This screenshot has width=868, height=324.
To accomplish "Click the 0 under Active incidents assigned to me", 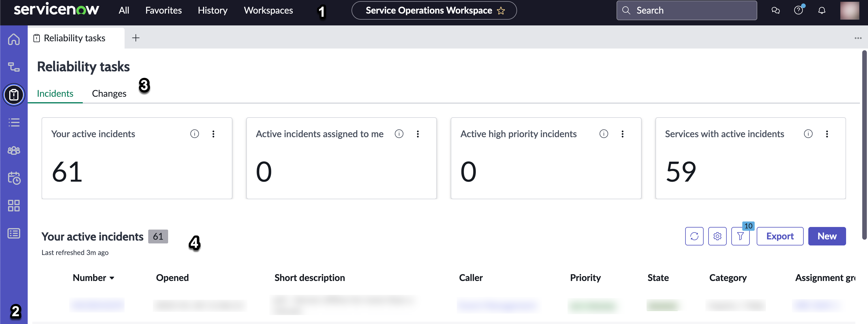I will [264, 172].
